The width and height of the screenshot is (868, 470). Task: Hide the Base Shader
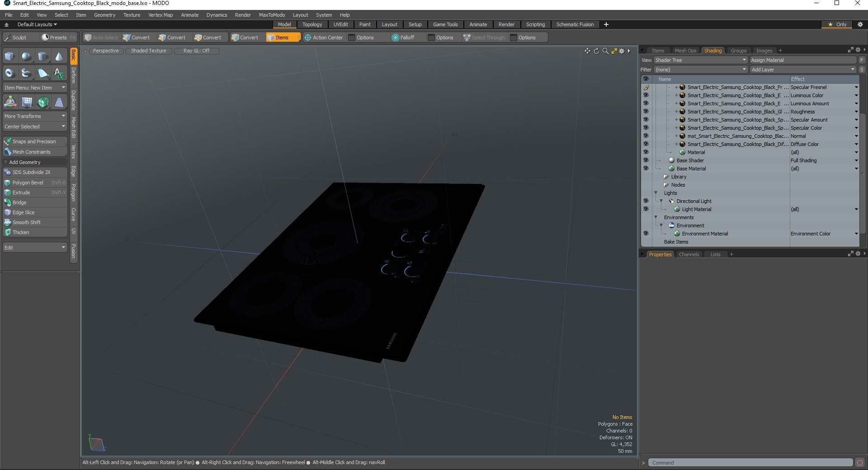pyautogui.click(x=646, y=160)
